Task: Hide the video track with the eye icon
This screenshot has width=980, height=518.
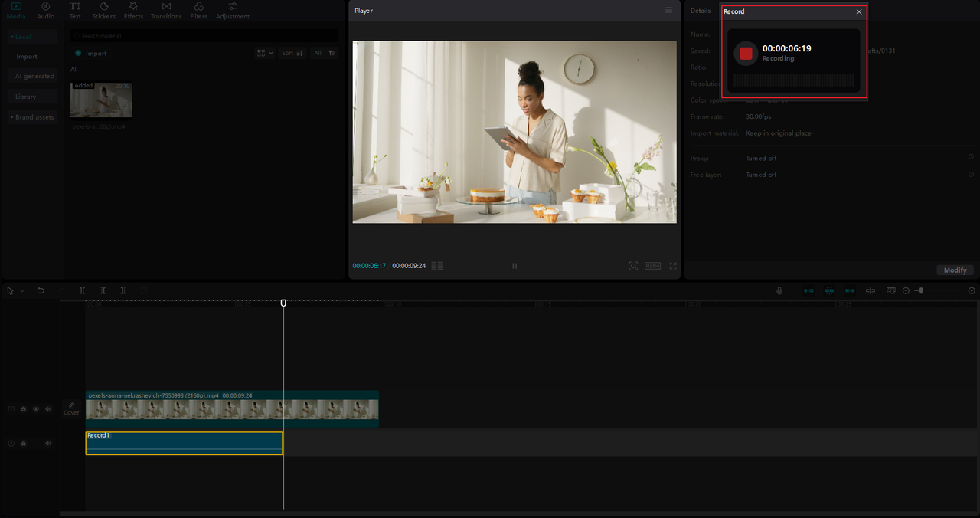Action: [x=36, y=409]
